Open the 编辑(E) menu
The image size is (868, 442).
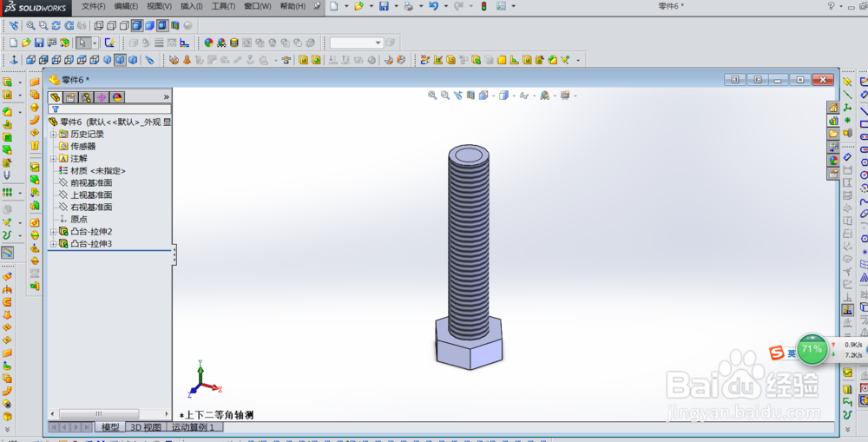(x=126, y=6)
